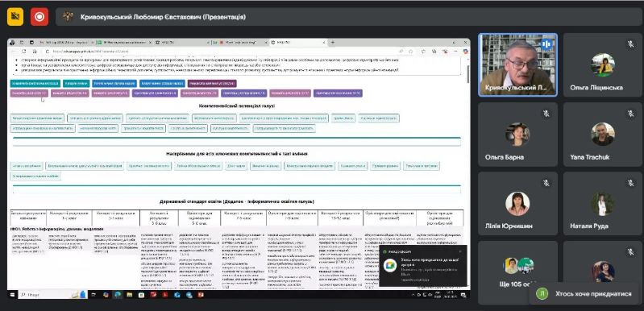Click the browser reload button in shared window
This screenshot has height=311, width=644.
pyautogui.click(x=24, y=52)
